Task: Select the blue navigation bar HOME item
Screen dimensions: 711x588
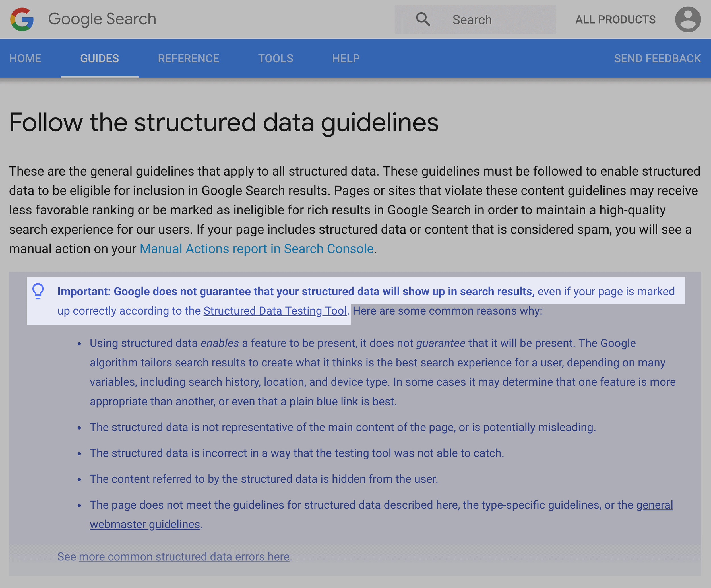Action: pyautogui.click(x=25, y=58)
